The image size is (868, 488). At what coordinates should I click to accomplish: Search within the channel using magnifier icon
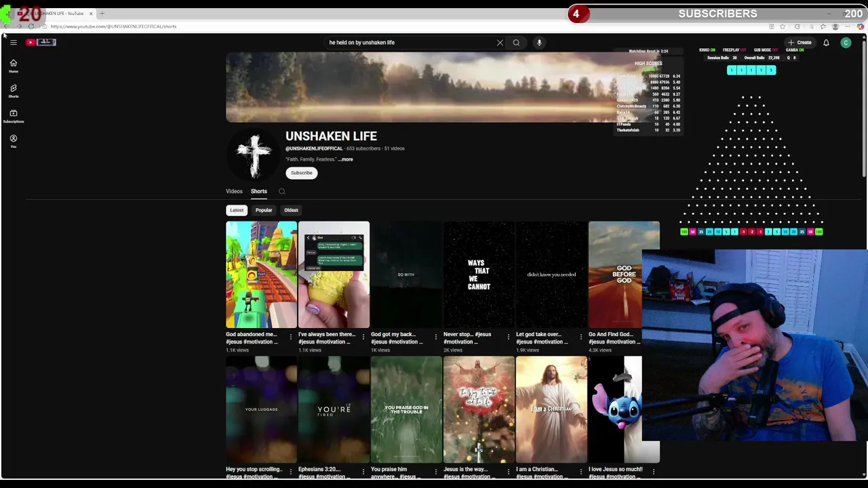(x=282, y=191)
